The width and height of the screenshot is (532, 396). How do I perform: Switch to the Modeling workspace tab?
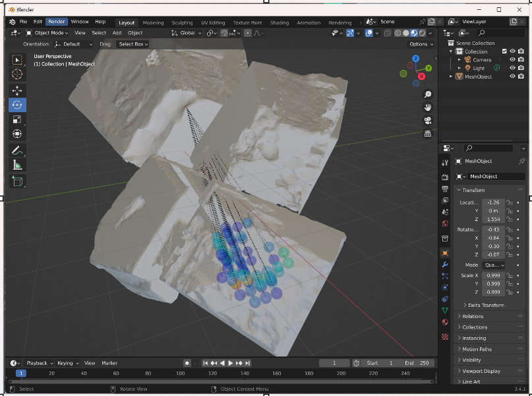[x=153, y=22]
